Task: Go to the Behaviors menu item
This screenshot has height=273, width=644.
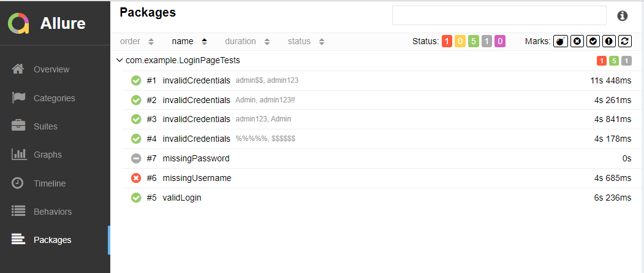Action: click(x=52, y=212)
